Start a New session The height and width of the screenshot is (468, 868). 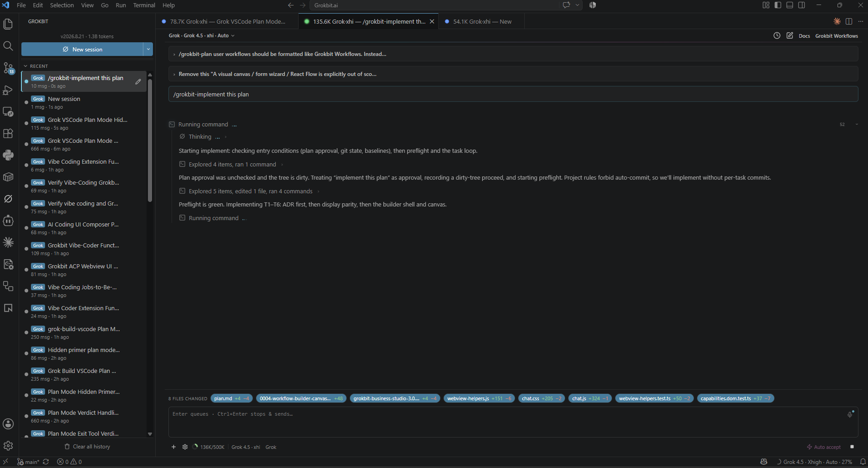(x=82, y=49)
